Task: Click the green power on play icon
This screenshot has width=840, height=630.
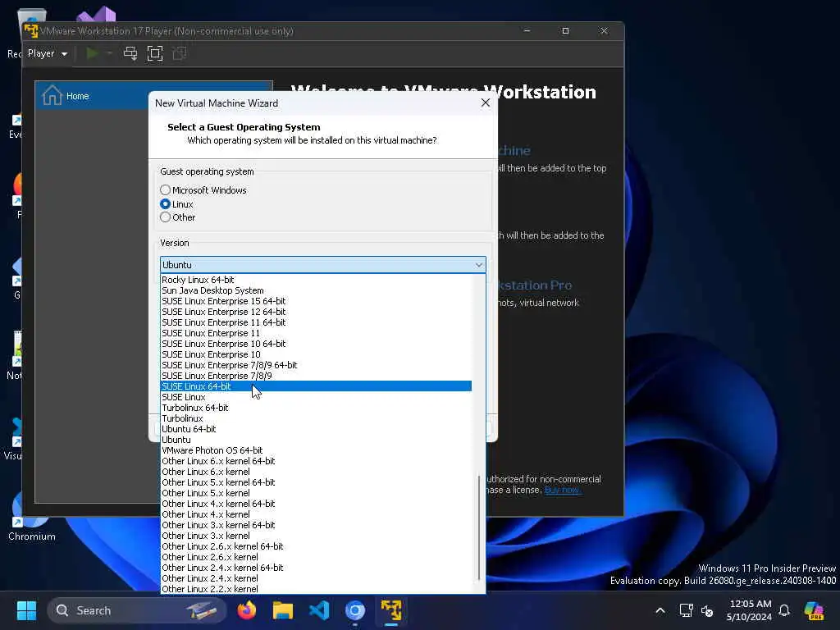Action: 92,53
